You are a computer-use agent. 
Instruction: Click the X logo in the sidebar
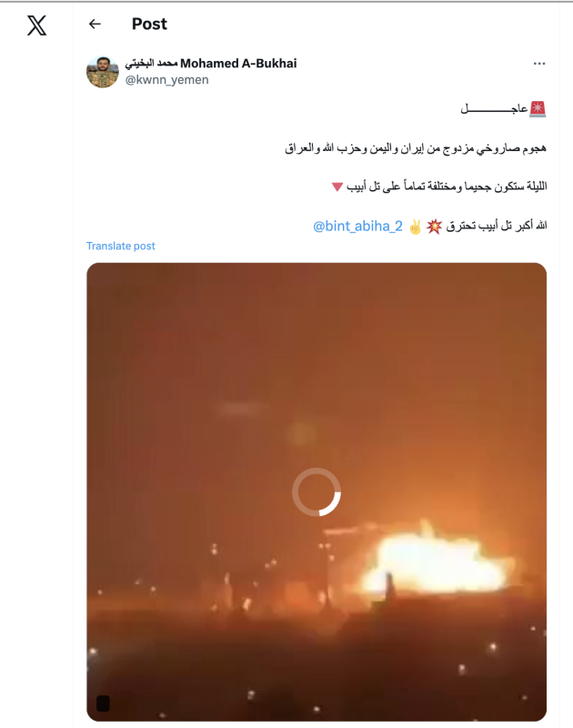point(36,25)
